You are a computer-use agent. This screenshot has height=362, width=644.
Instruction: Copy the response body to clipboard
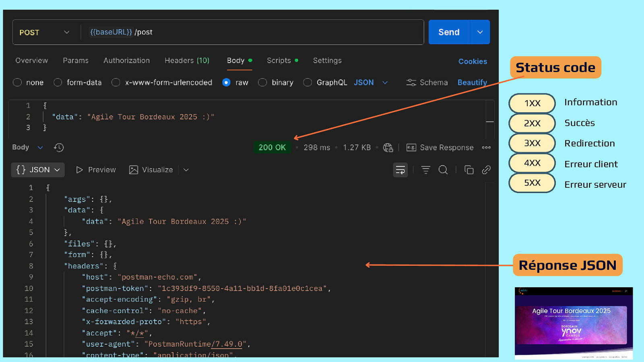469,170
